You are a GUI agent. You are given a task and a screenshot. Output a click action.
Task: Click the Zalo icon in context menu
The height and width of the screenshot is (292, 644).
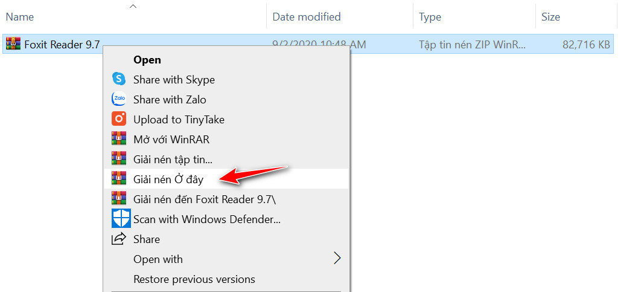click(119, 99)
